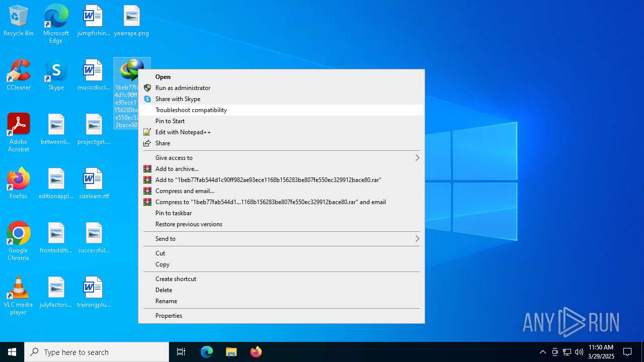The image size is (644, 362).
Task: Choose Share with Skype
Action: pos(281,99)
